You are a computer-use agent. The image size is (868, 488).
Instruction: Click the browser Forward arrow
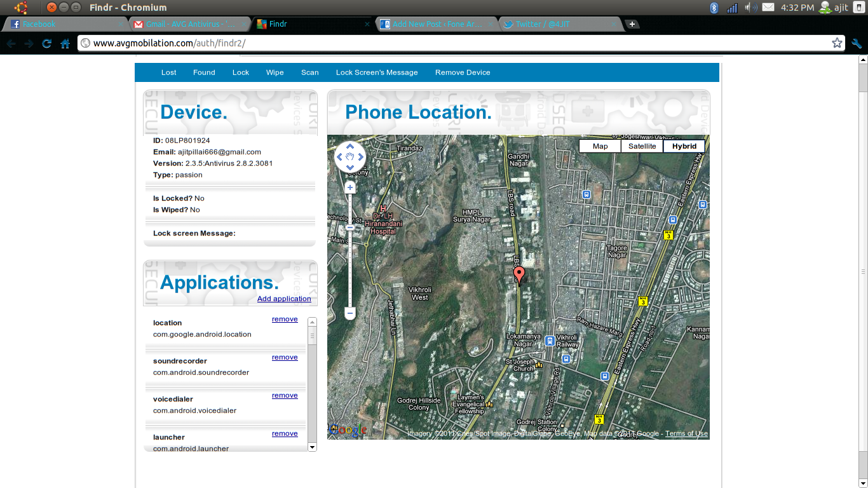click(29, 43)
